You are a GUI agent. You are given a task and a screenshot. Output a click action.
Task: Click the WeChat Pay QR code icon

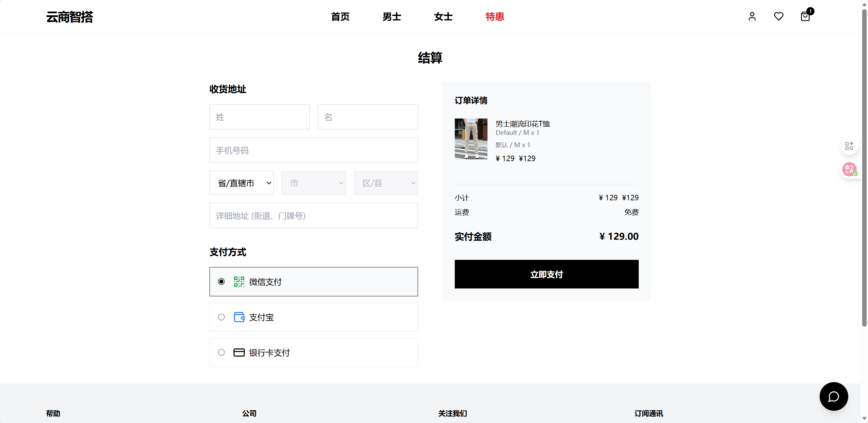point(239,282)
